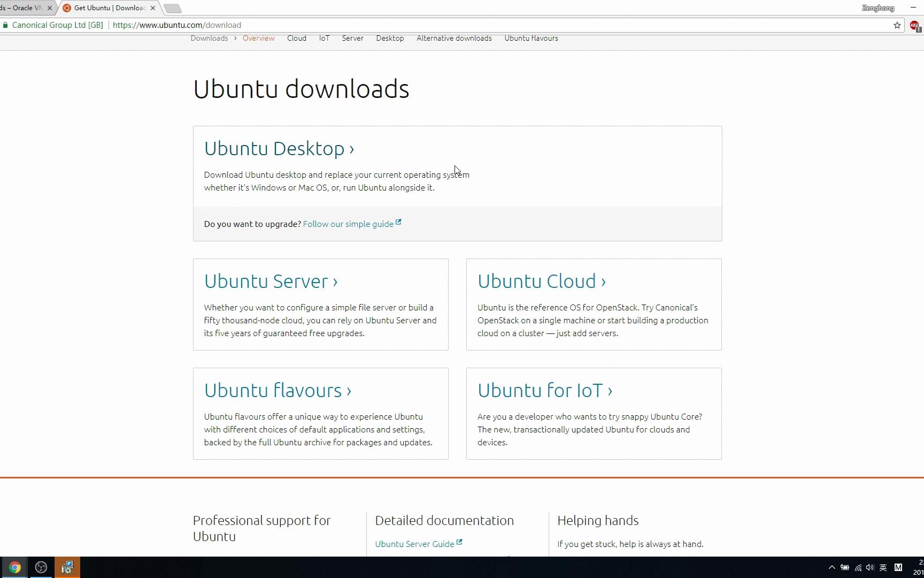Switch input language using the 英 indicator

tap(883, 567)
